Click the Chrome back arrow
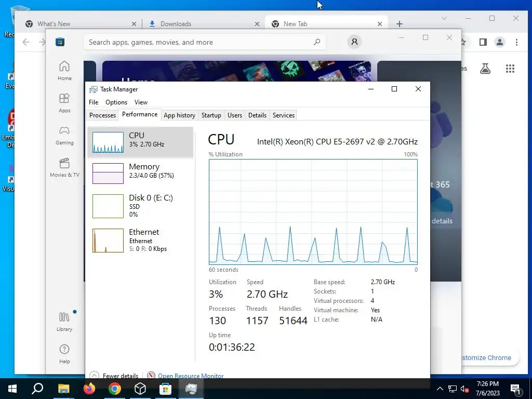Screen dimensions: 532x399 26,42
